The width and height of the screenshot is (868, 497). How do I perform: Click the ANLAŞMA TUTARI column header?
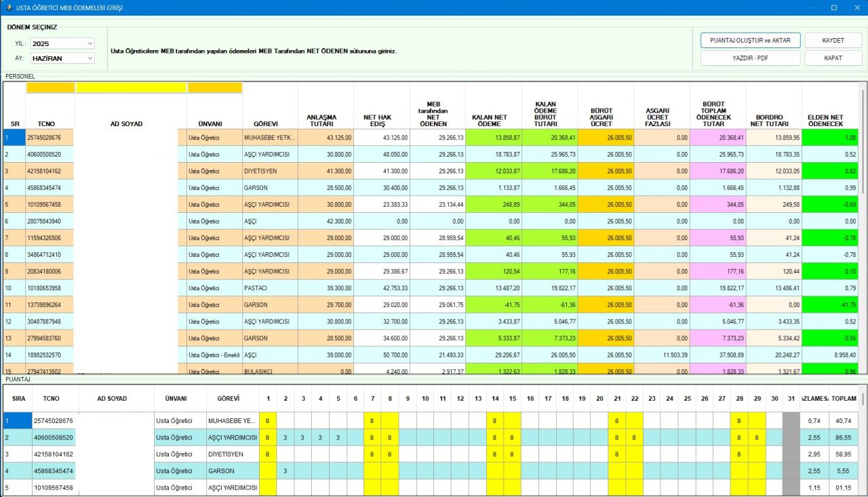pos(325,120)
